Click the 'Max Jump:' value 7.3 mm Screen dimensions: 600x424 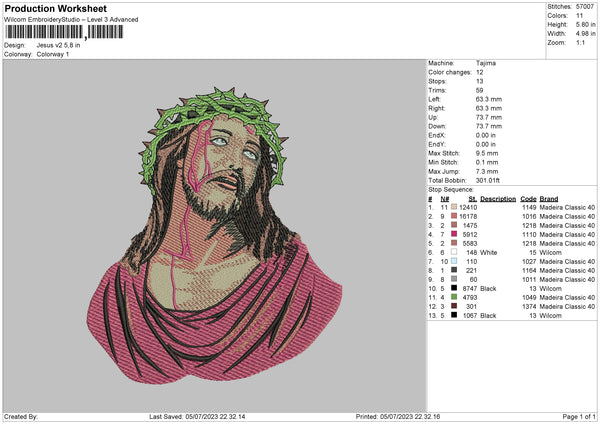coord(487,171)
